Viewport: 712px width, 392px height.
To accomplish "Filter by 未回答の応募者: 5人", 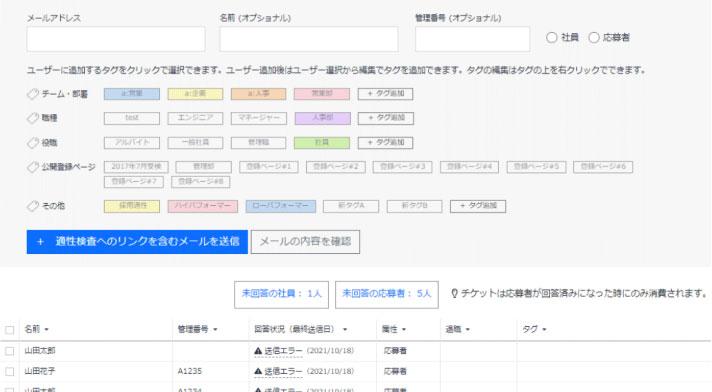I will pyautogui.click(x=387, y=294).
